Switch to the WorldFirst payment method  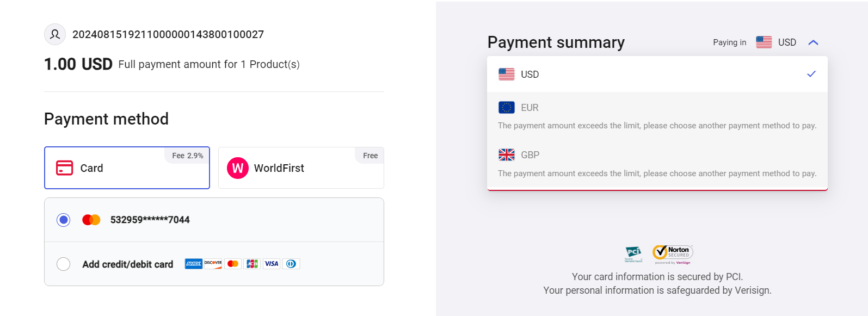301,168
